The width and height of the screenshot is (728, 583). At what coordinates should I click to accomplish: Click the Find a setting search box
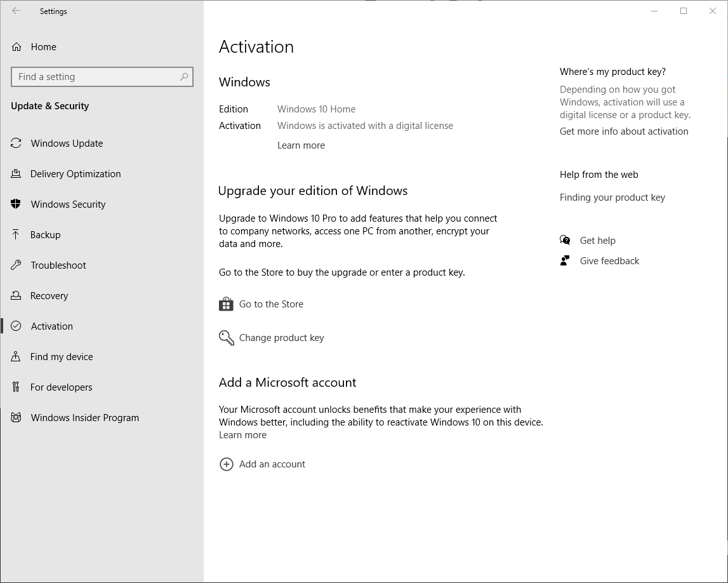coord(102,76)
